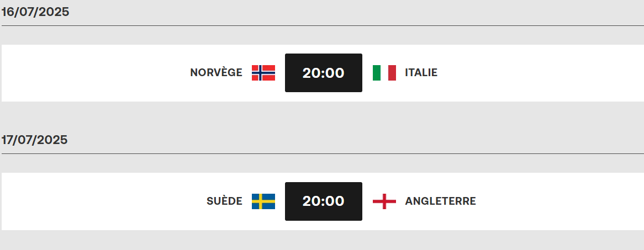This screenshot has width=644, height=250.
Task: Open the Suède–Angleterre match row card
Action: click(323, 201)
